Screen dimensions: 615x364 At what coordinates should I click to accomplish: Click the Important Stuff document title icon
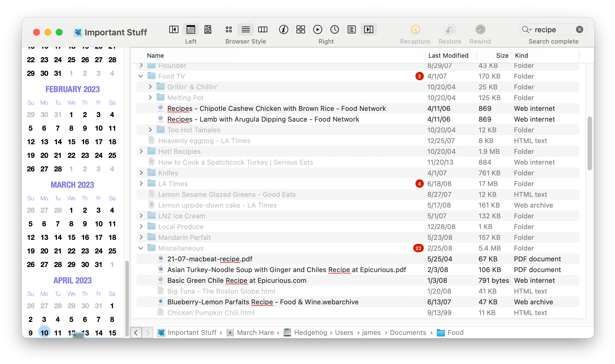pyautogui.click(x=78, y=32)
